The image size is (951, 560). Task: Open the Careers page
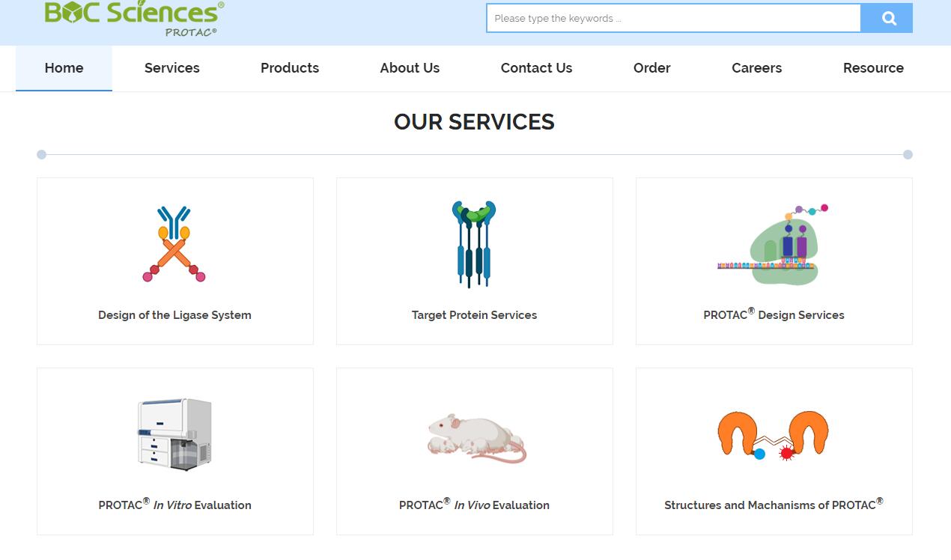pos(756,68)
